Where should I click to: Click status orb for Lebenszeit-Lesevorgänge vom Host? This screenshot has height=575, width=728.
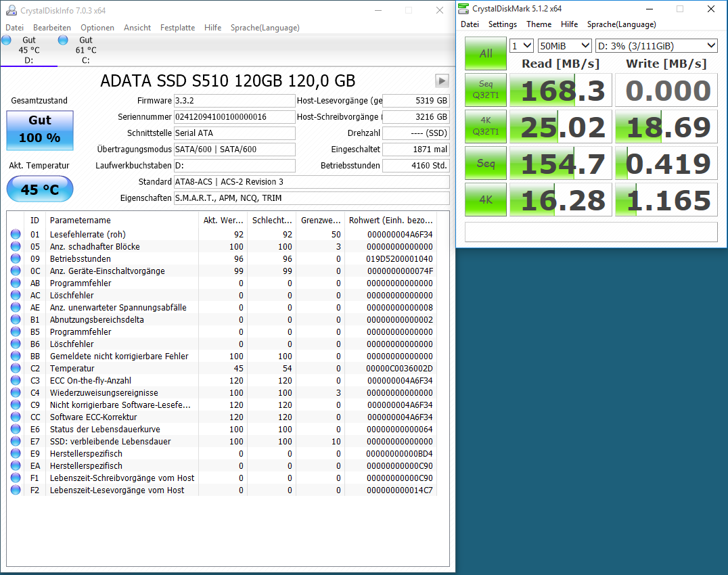[x=16, y=490]
